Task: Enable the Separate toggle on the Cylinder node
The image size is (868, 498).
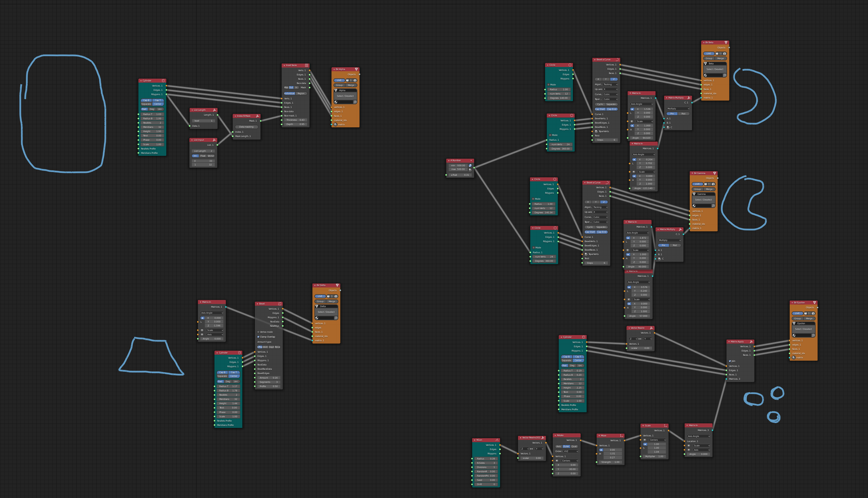Action: coord(146,104)
